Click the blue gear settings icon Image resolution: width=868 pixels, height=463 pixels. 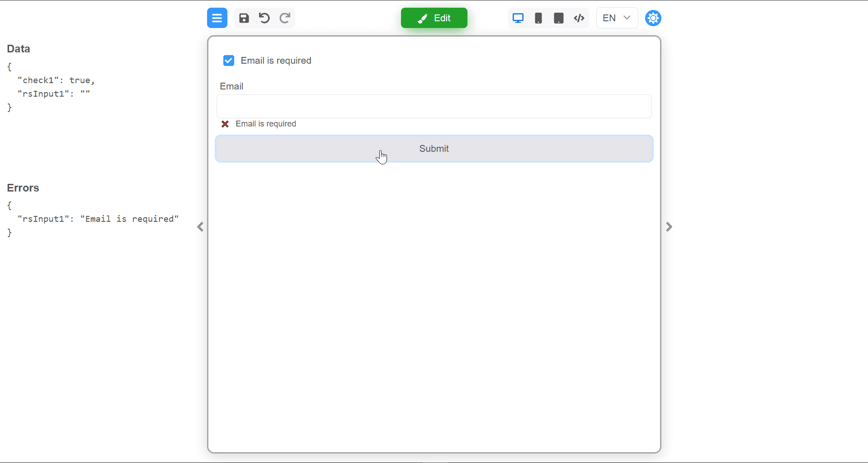click(653, 18)
